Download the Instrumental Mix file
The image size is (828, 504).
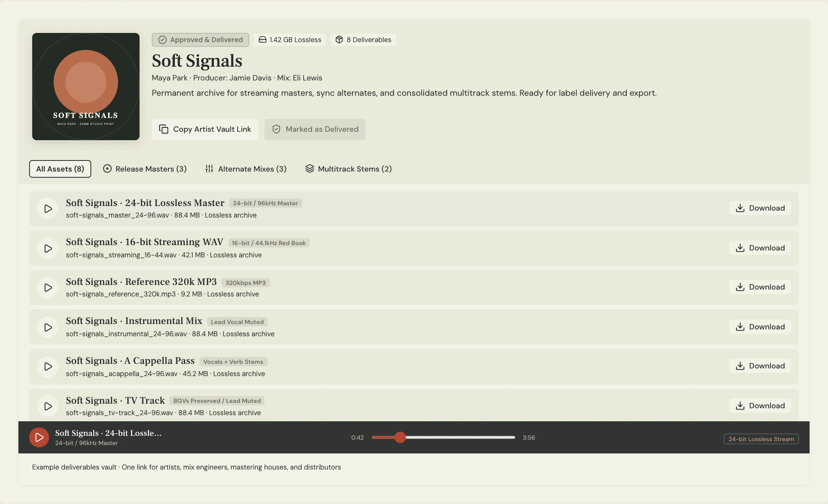click(760, 327)
